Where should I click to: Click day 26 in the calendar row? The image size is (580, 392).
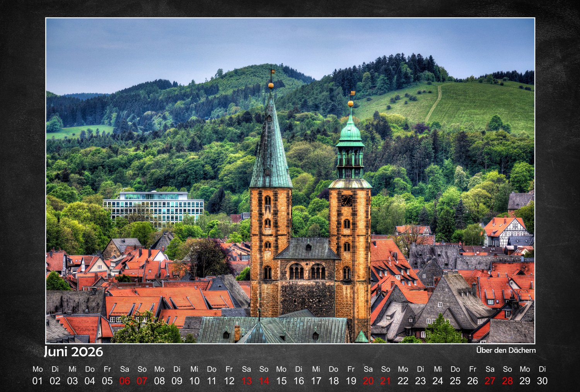tap(473, 381)
